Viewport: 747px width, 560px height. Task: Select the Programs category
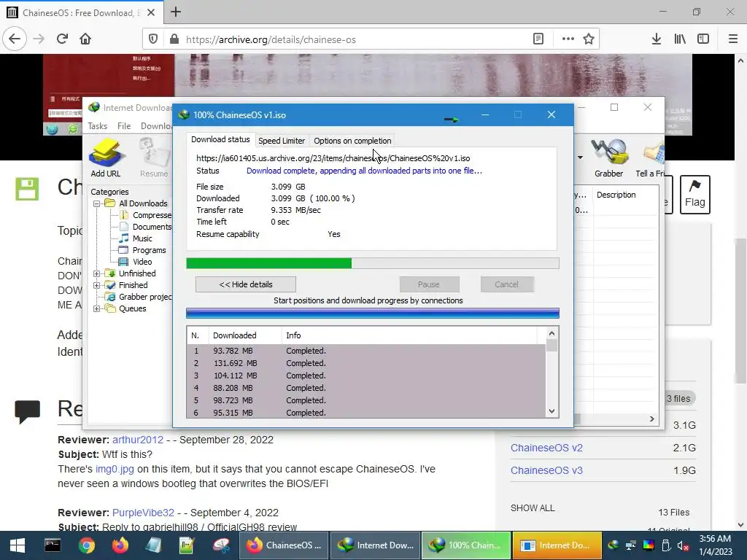[x=142, y=250]
